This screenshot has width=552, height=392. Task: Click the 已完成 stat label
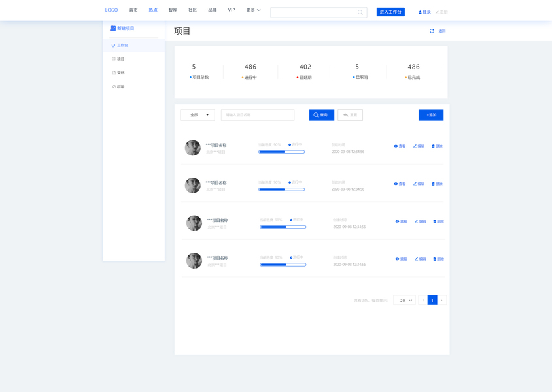click(x=413, y=78)
